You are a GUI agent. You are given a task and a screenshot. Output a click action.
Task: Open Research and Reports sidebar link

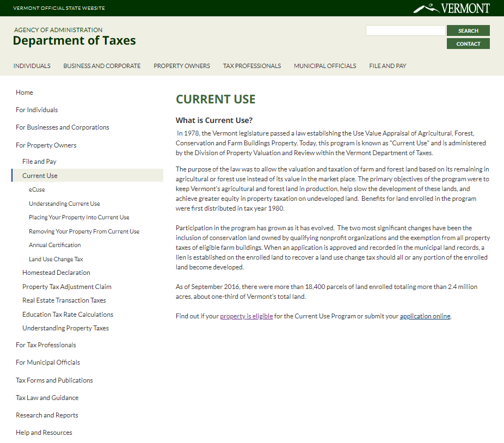click(x=47, y=415)
